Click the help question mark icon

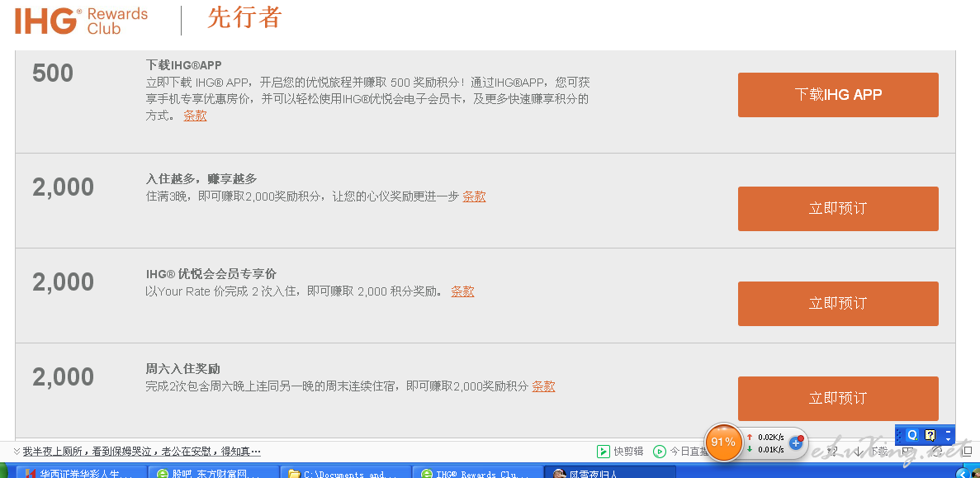930,435
